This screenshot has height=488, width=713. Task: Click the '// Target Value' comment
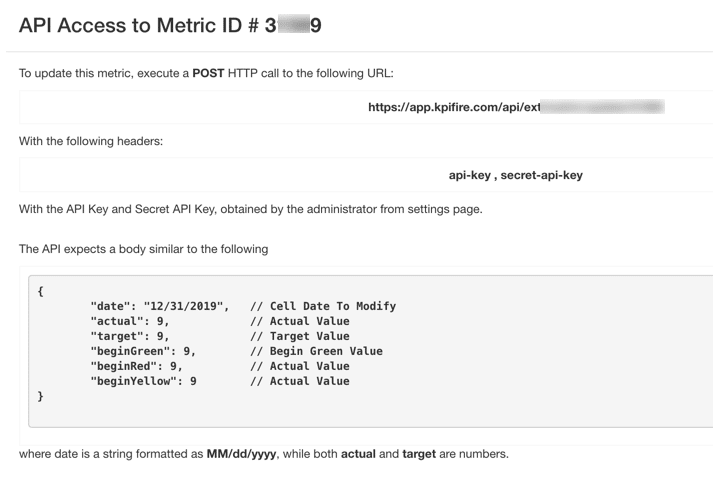pyautogui.click(x=296, y=336)
